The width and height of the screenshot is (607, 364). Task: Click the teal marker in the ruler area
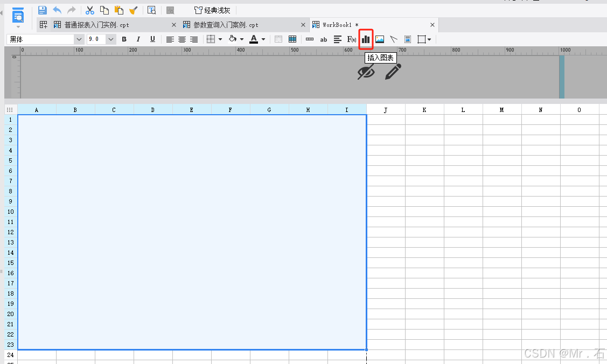pyautogui.click(x=562, y=77)
